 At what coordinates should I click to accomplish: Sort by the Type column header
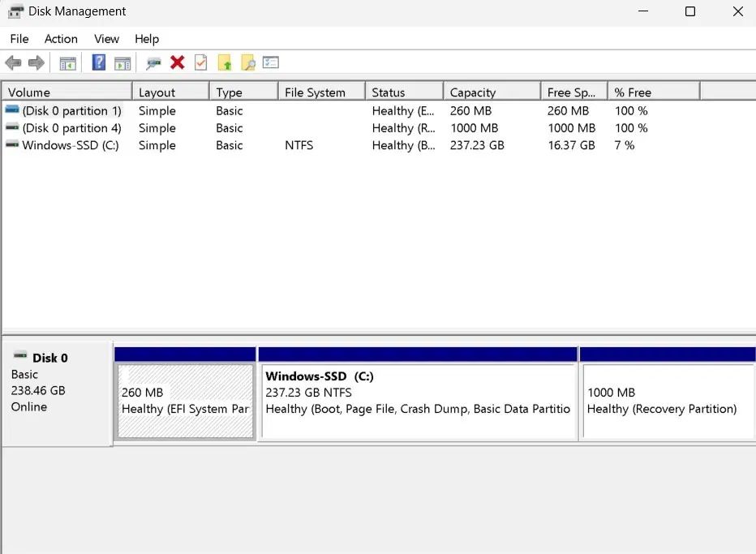pos(244,92)
